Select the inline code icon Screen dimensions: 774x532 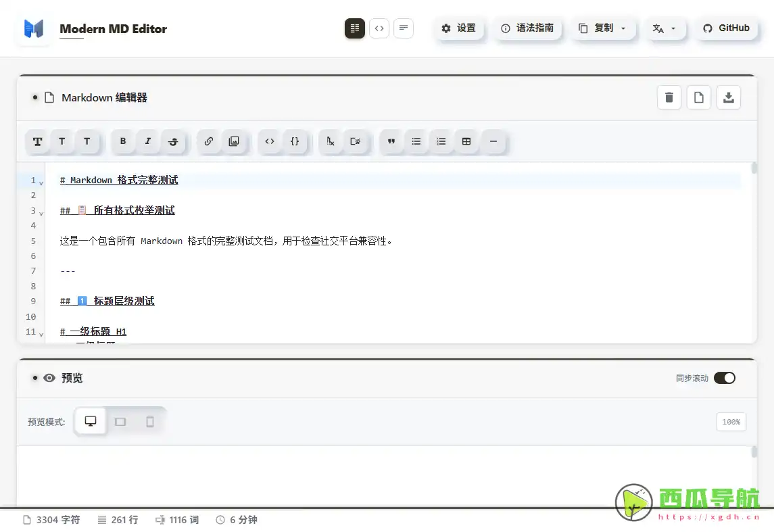269,142
